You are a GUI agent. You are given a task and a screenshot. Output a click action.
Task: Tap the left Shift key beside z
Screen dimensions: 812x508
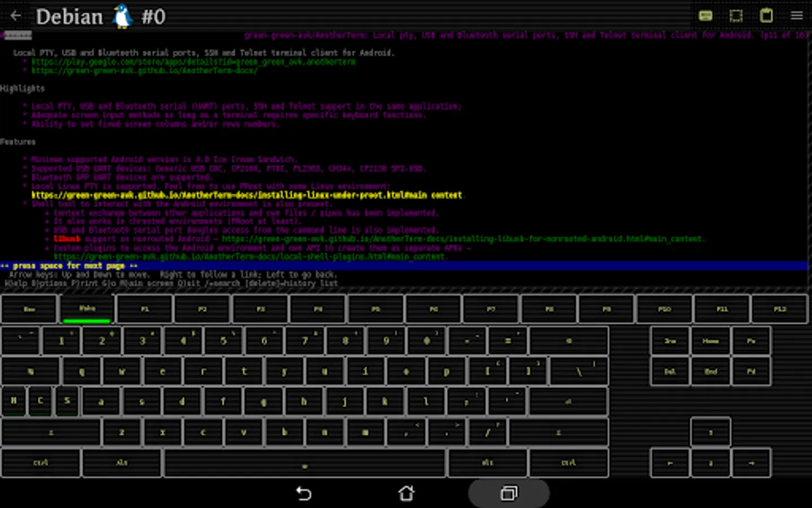pyautogui.click(x=51, y=432)
